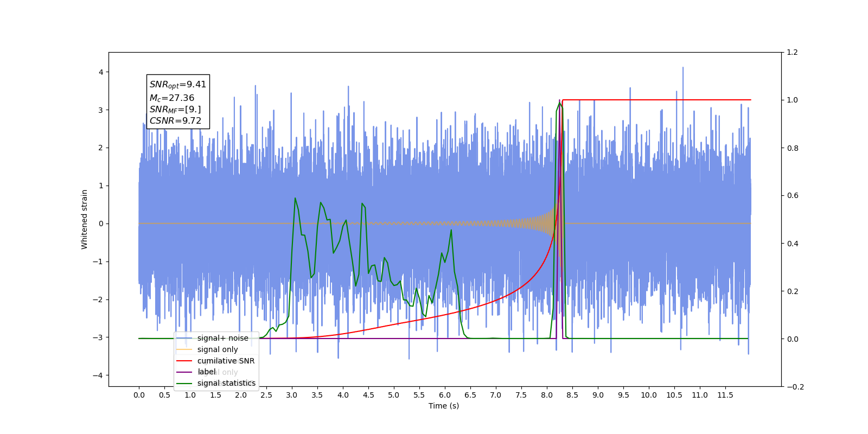
Task: Click the 4 tick on the strain axis
Action: pyautogui.click(x=101, y=72)
